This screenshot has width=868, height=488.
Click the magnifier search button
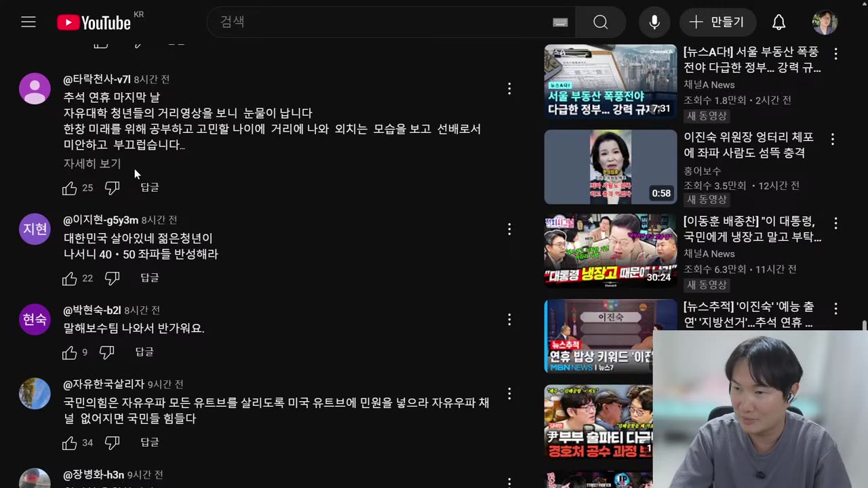coord(600,22)
